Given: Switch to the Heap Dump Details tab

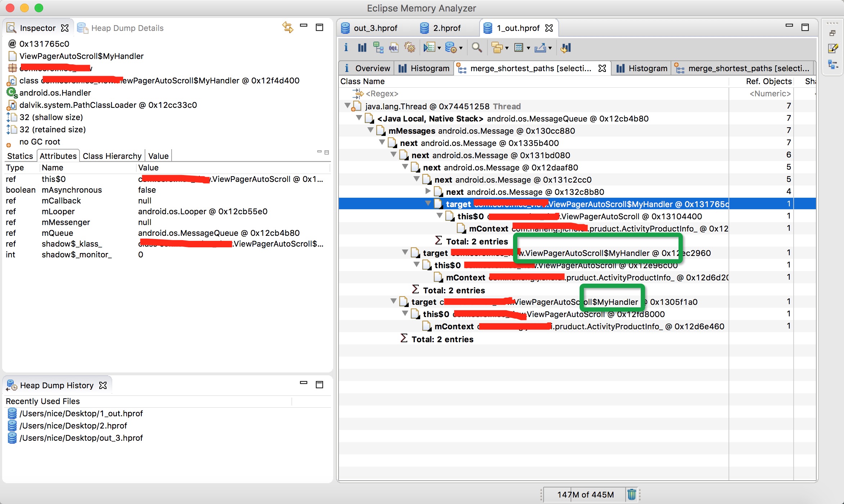Looking at the screenshot, I should (x=120, y=28).
